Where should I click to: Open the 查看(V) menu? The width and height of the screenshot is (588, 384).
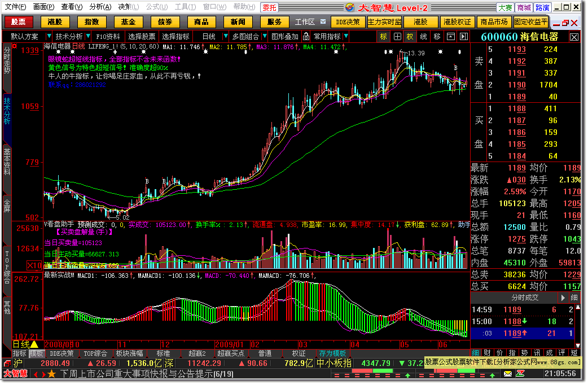click(72, 7)
